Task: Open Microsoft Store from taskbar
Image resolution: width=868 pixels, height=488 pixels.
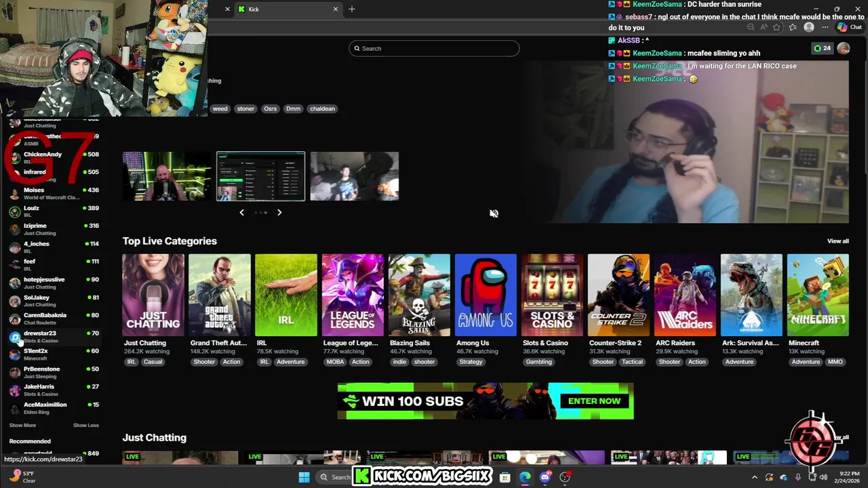Action: coord(505,477)
